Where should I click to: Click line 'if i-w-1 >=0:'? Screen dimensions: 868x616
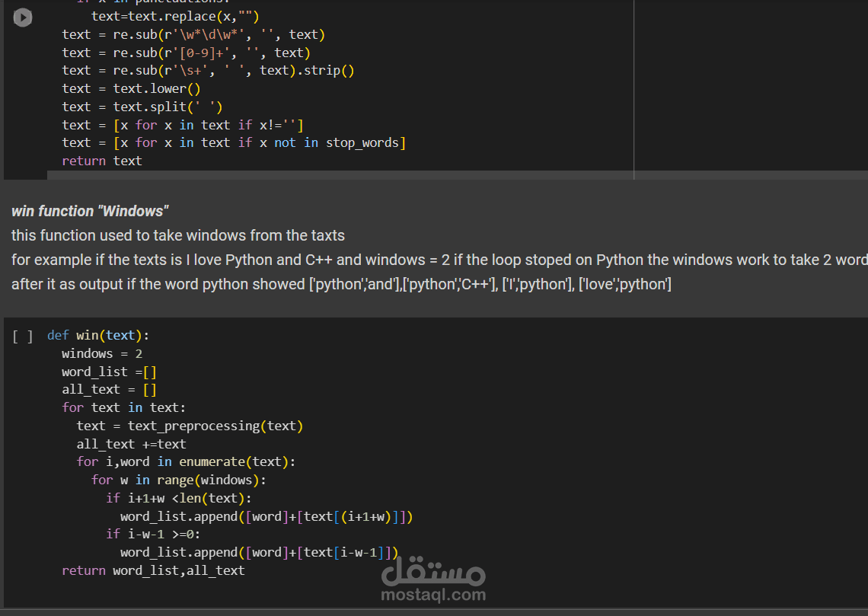pyautogui.click(x=153, y=535)
